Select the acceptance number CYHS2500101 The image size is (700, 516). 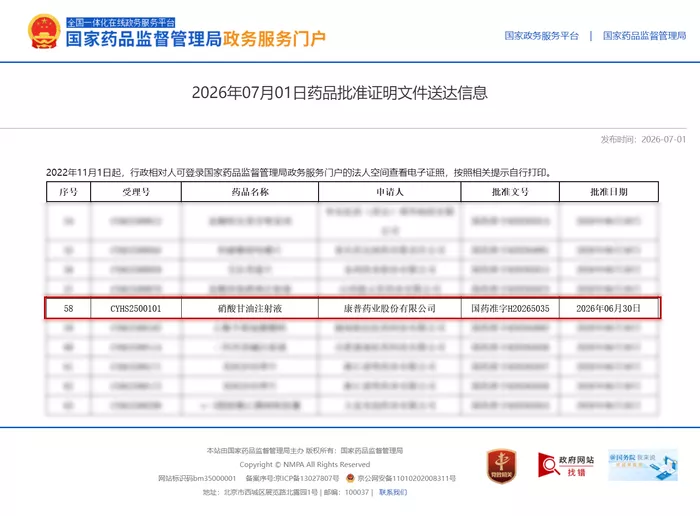136,308
